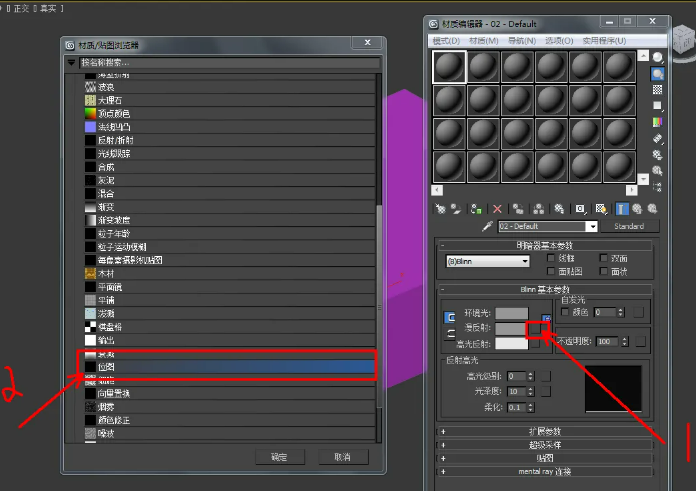The height and width of the screenshot is (491, 696).
Task: Click the Video Color Check icon
Action: click(657, 122)
